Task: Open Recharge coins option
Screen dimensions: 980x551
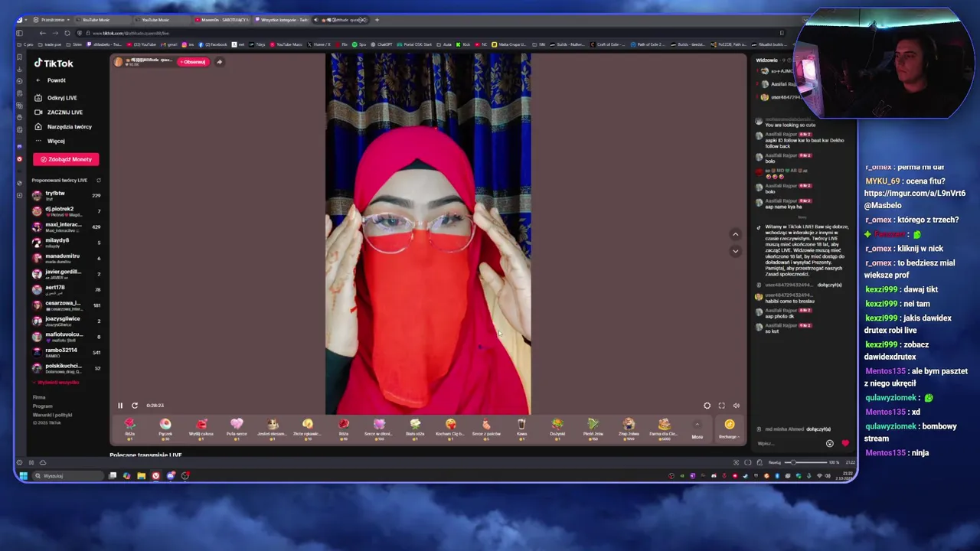Action: 729,429
